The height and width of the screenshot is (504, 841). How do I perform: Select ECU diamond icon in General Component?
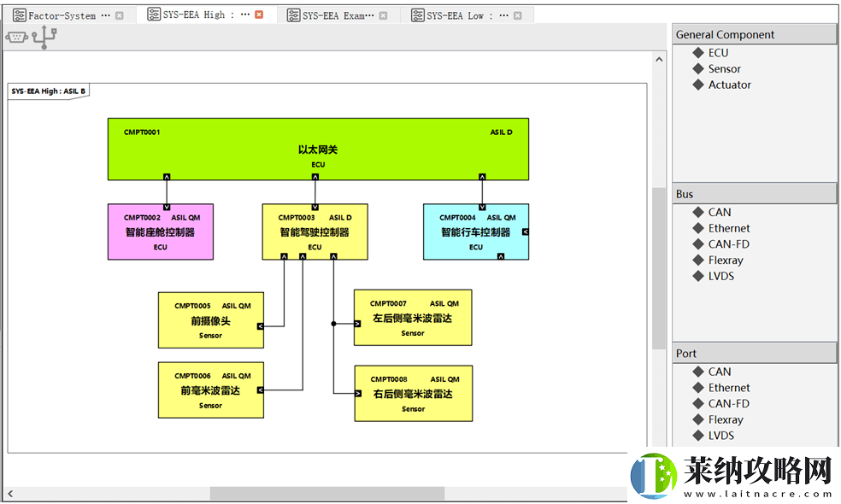(x=697, y=53)
